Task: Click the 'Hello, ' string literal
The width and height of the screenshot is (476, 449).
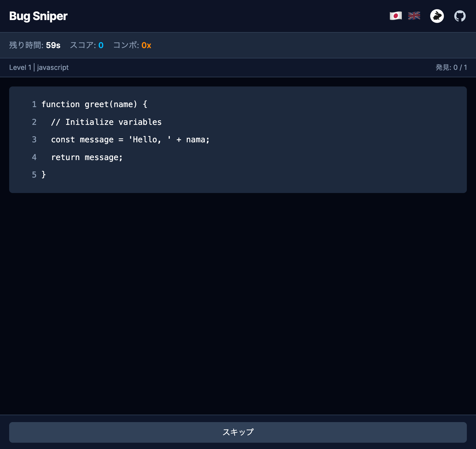Action: click(150, 140)
